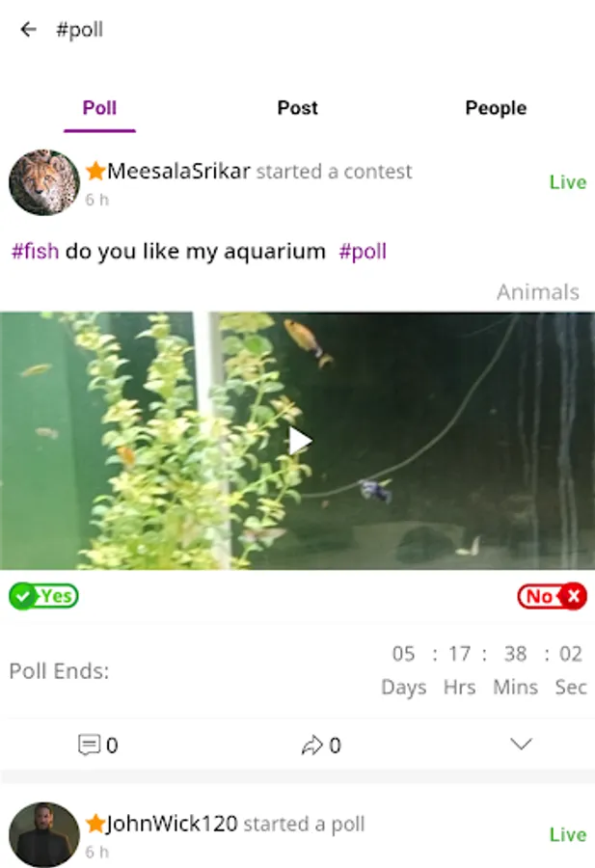Play the aquarium video
595x868 pixels.
pos(300,441)
